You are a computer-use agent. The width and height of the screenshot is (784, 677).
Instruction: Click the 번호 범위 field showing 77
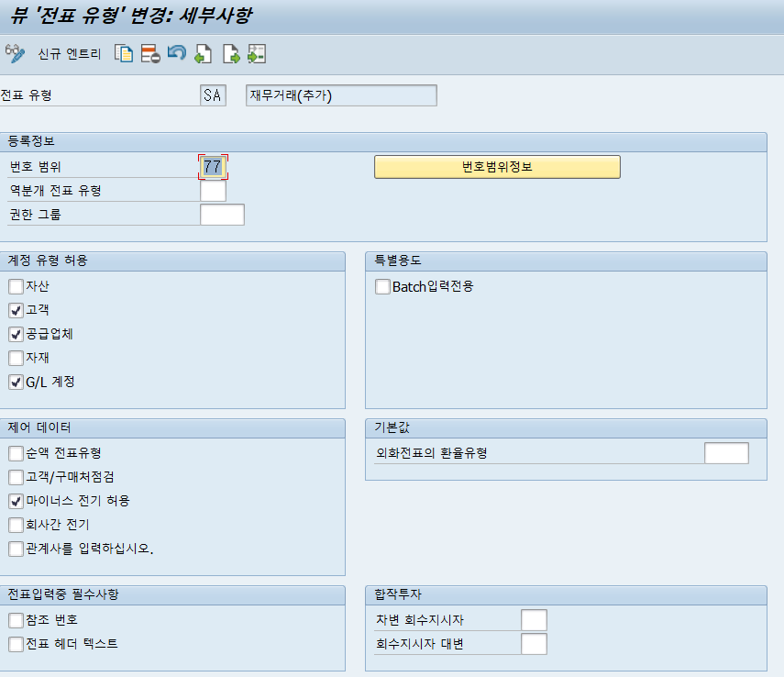point(213,167)
